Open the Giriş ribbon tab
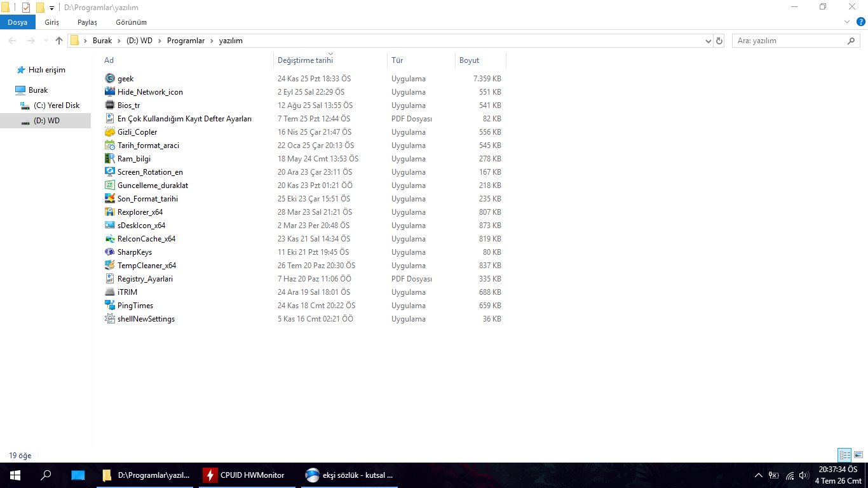 tap(51, 22)
